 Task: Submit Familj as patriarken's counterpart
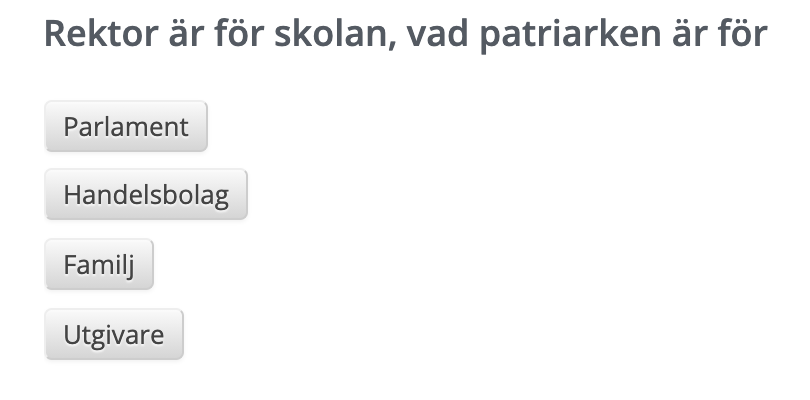[99, 264]
